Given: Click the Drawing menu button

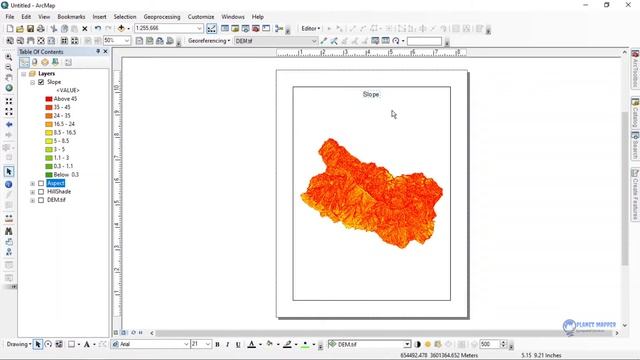Looking at the screenshot, I should [19, 344].
